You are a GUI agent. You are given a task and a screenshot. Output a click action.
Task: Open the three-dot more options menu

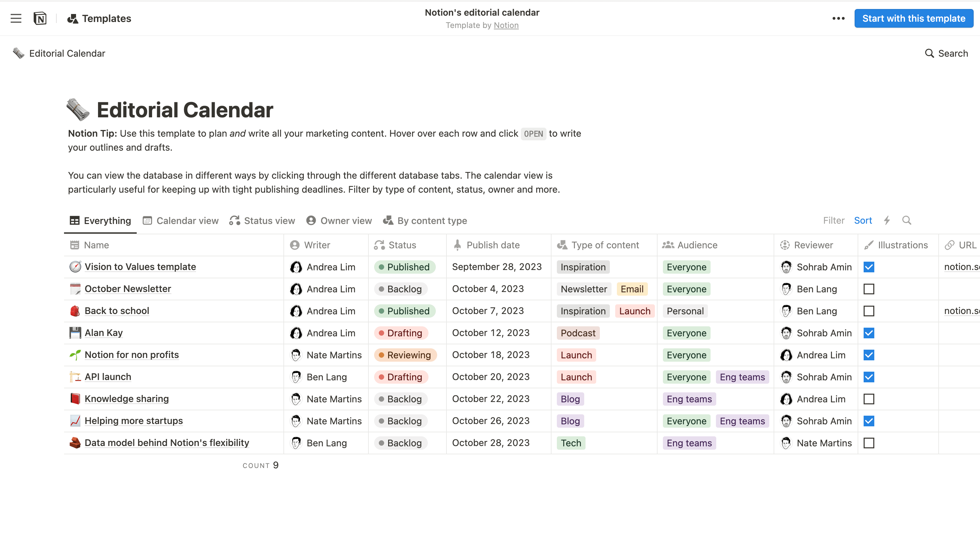(x=838, y=18)
